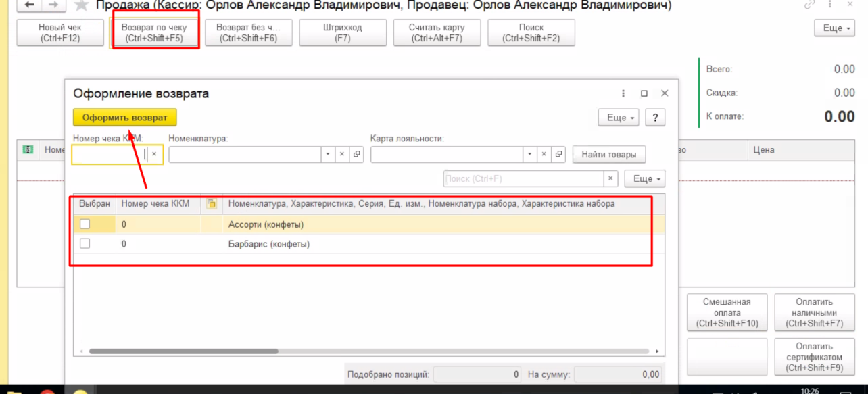Expand the Номенклатура dropdown list
This screenshot has width=868, height=394.
(x=327, y=155)
